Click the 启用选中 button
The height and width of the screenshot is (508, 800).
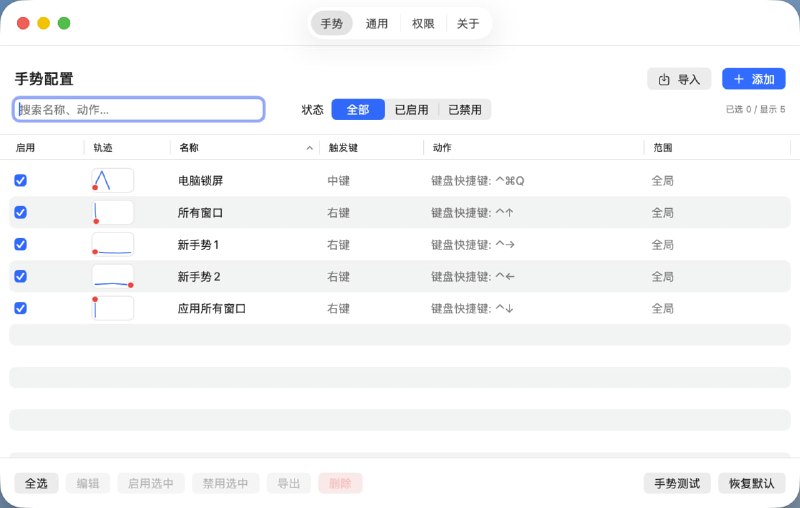click(151, 483)
